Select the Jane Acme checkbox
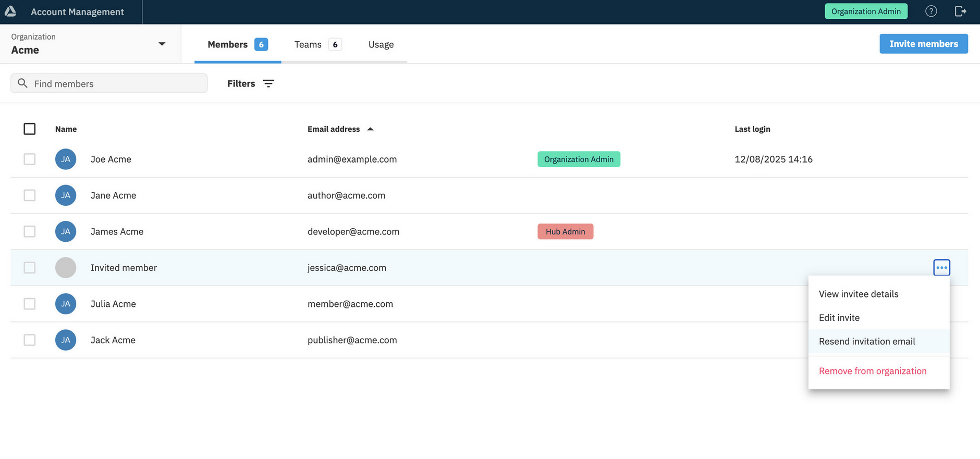This screenshot has height=459, width=980. point(30,195)
